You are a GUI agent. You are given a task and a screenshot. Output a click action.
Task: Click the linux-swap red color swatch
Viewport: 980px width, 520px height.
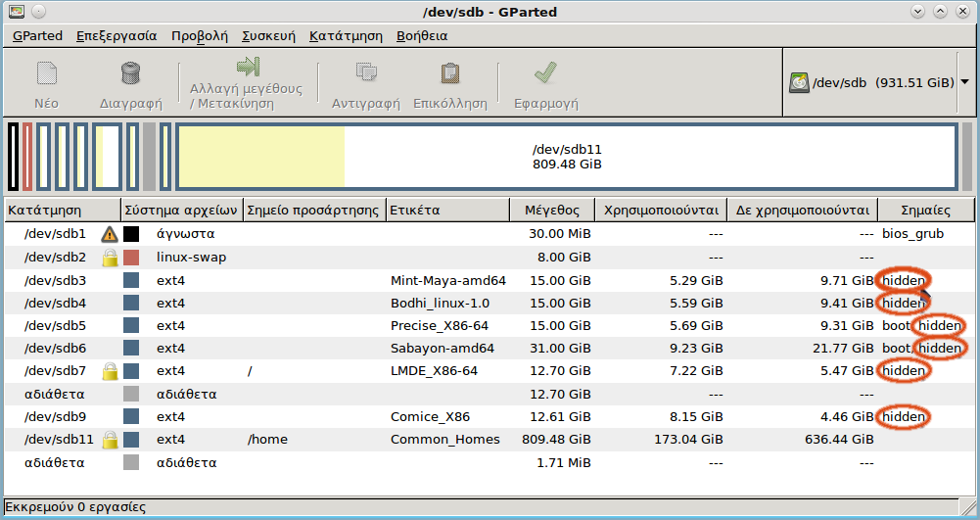[131, 258]
